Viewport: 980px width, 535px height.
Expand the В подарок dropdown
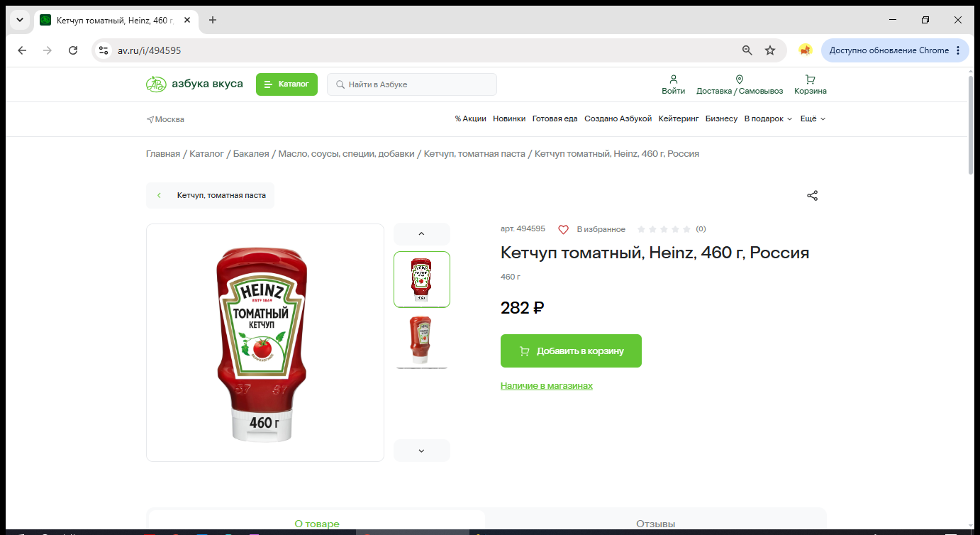[768, 118]
